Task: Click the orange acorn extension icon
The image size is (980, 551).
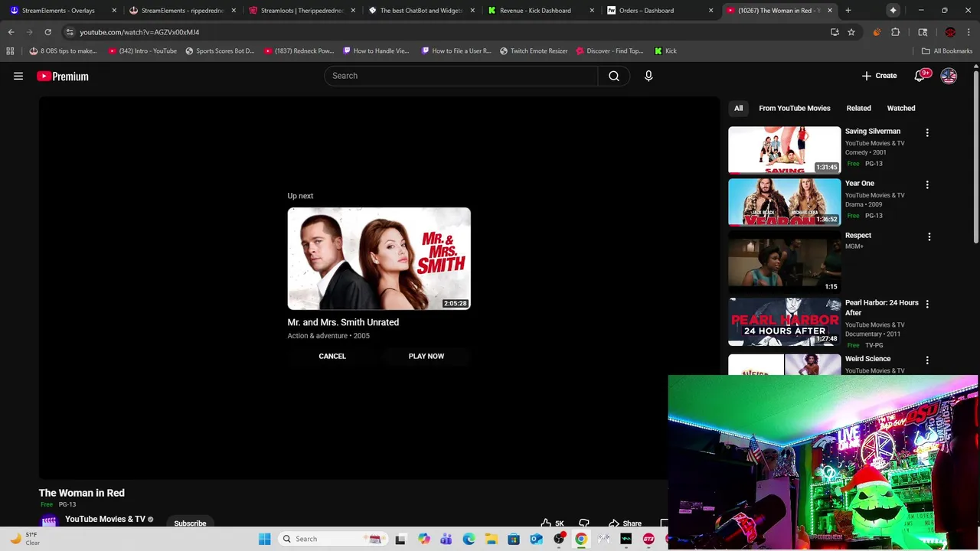Action: (877, 32)
